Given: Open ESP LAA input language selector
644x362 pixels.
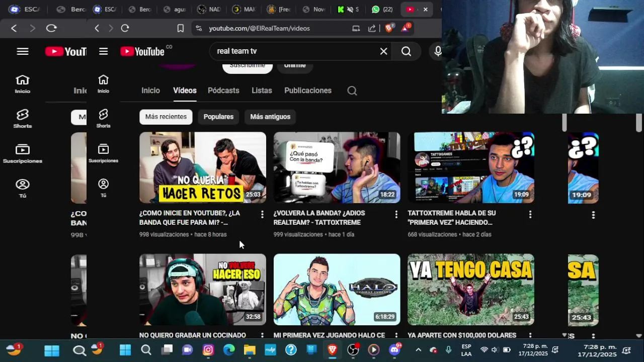Looking at the screenshot, I should click(x=466, y=350).
